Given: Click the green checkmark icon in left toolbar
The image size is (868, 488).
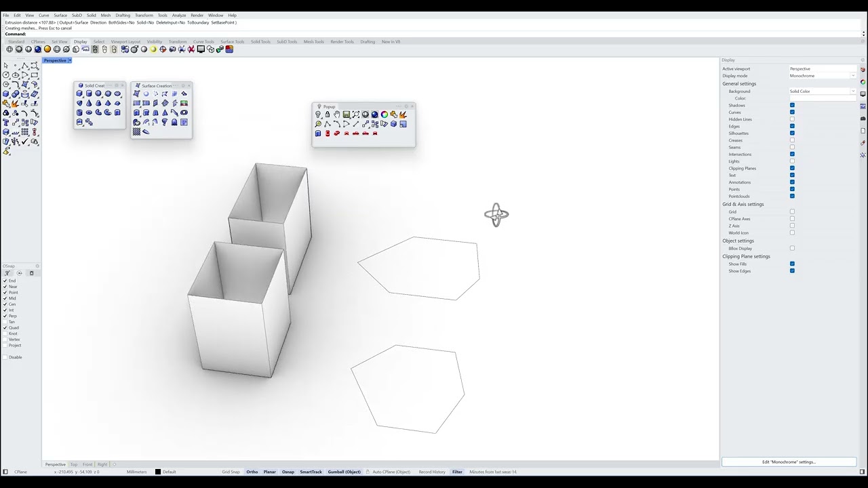Looking at the screenshot, I should point(25,142).
